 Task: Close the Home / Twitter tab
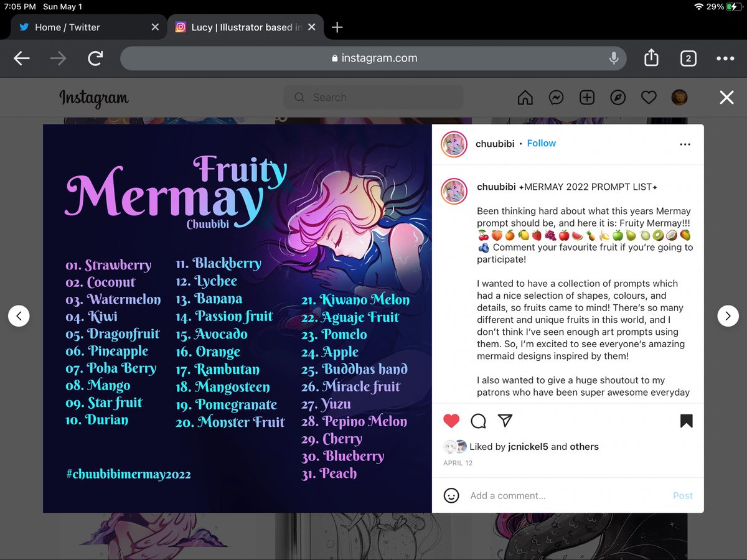point(155,27)
